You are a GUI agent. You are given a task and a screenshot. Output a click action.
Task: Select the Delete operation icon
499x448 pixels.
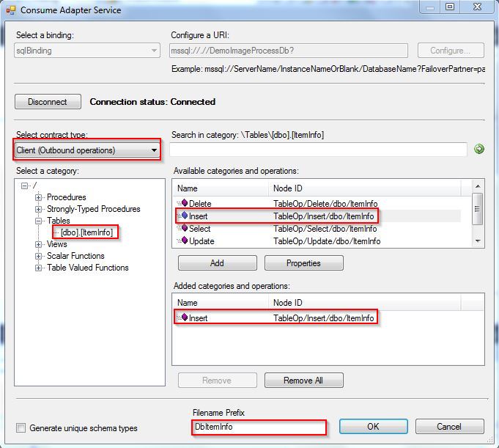click(184, 203)
